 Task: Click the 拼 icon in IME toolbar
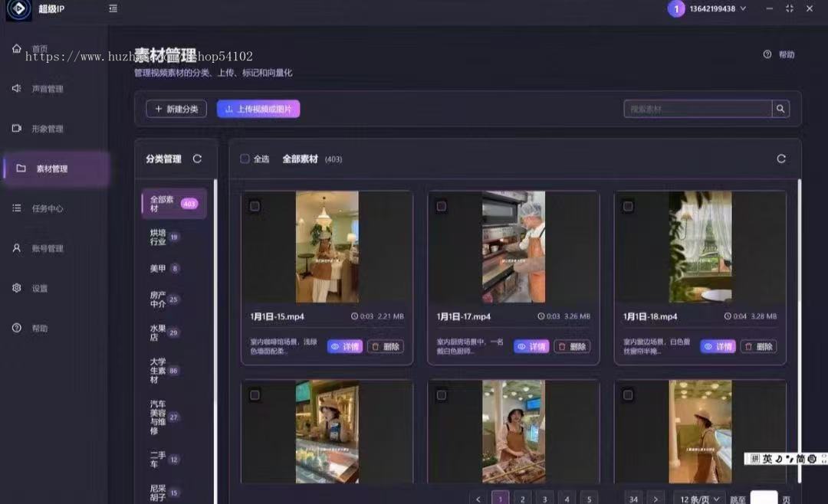click(755, 459)
